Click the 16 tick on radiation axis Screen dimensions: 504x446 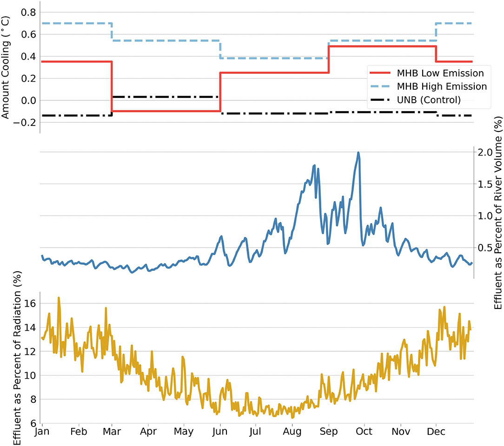pos(30,303)
